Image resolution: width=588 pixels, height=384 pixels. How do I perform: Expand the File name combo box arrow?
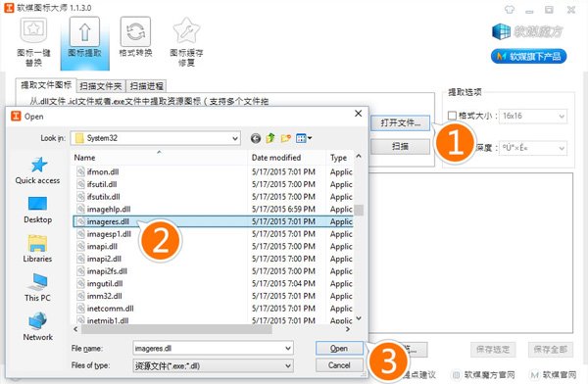click(288, 349)
